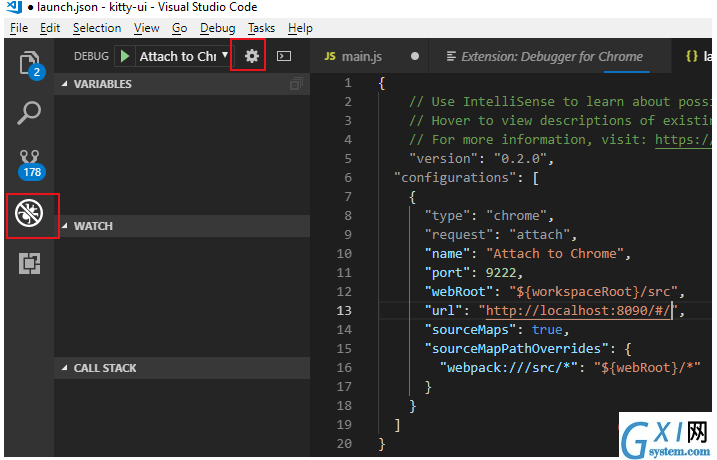Click the DEBUG label in the sidebar header
The height and width of the screenshot is (460, 717).
[x=91, y=56]
